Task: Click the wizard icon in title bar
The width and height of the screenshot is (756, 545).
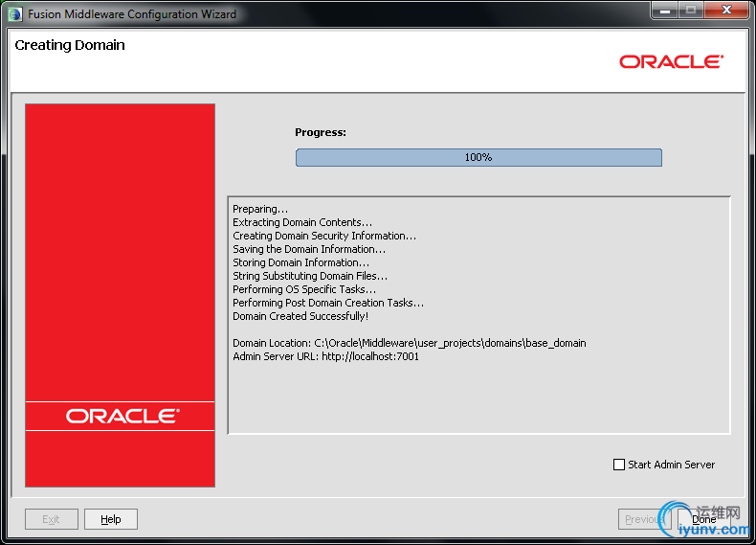Action: click(15, 14)
